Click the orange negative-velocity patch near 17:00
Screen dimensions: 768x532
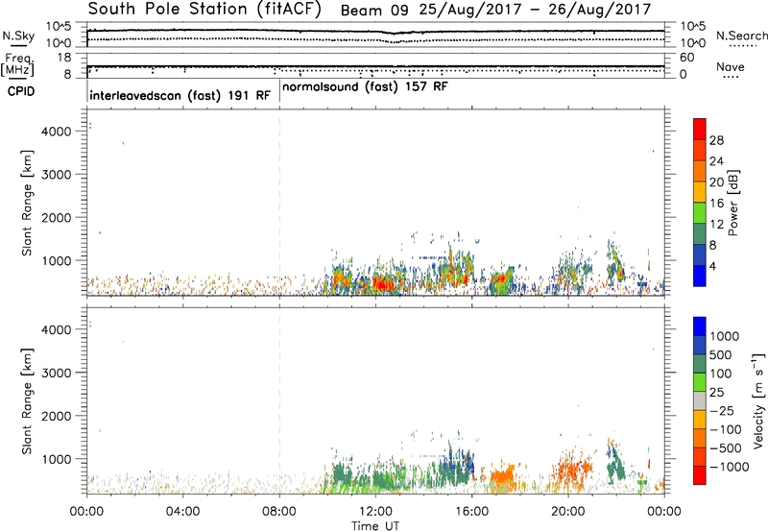point(502,475)
